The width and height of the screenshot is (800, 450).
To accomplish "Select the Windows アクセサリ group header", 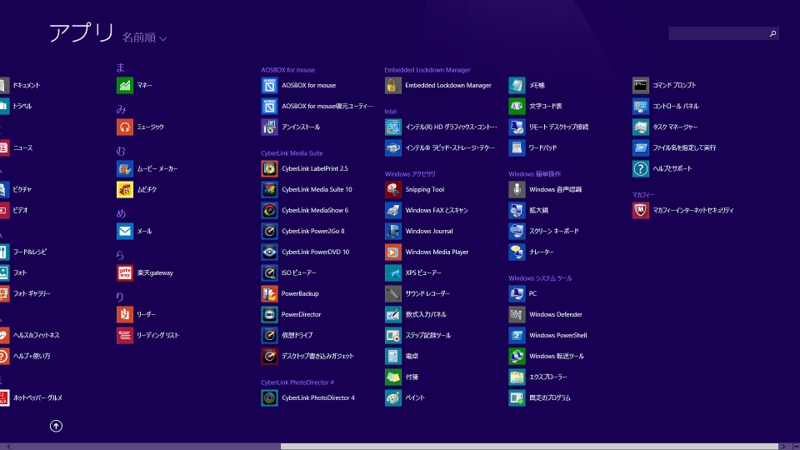I will (410, 174).
